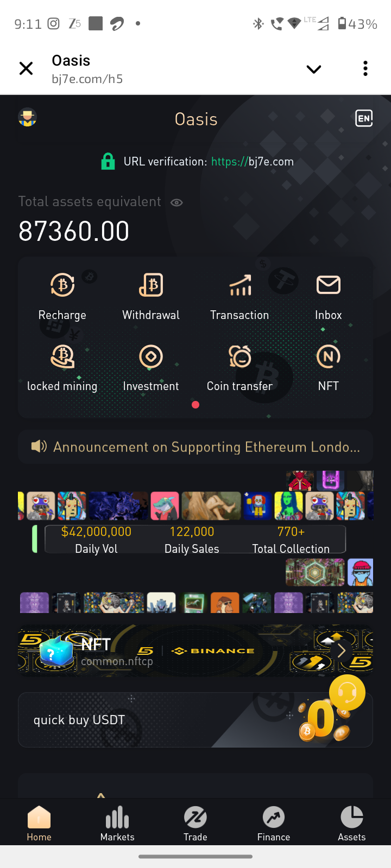
Task: Open the three-dot browser menu
Action: (365, 68)
